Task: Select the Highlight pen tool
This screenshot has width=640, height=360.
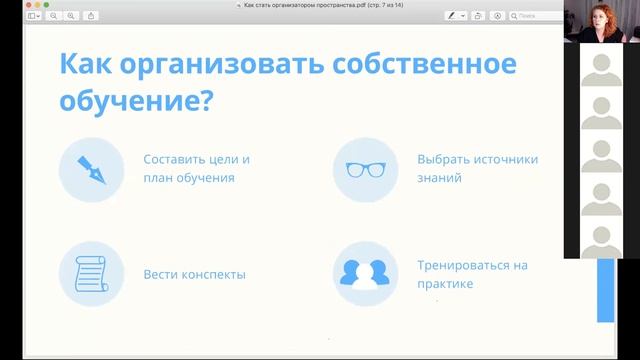Action: [x=451, y=16]
